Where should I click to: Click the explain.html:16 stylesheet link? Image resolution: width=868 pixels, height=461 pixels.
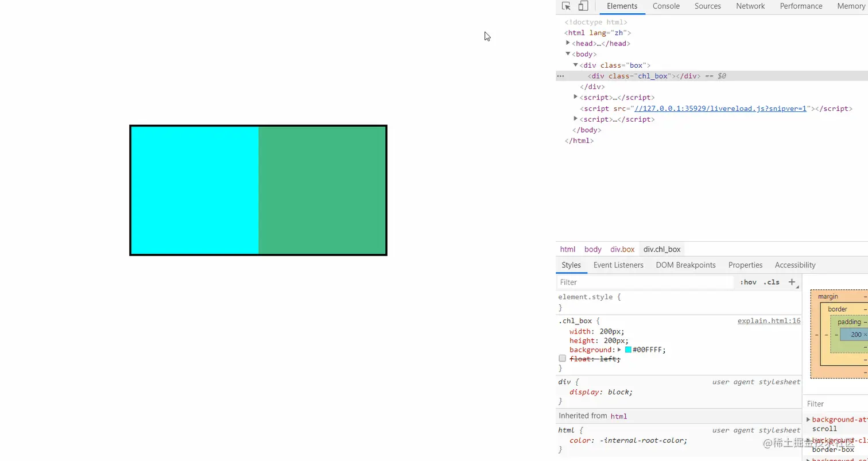pos(769,320)
